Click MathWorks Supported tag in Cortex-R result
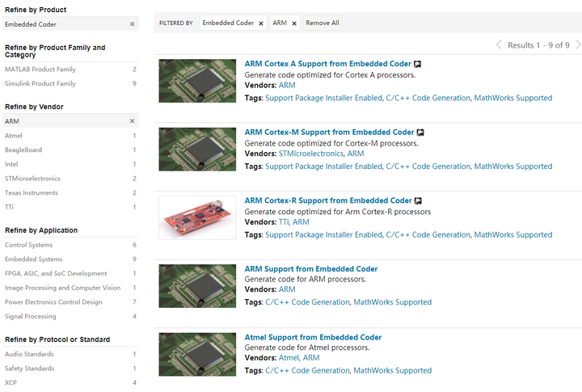The image size is (582, 392). (x=513, y=234)
